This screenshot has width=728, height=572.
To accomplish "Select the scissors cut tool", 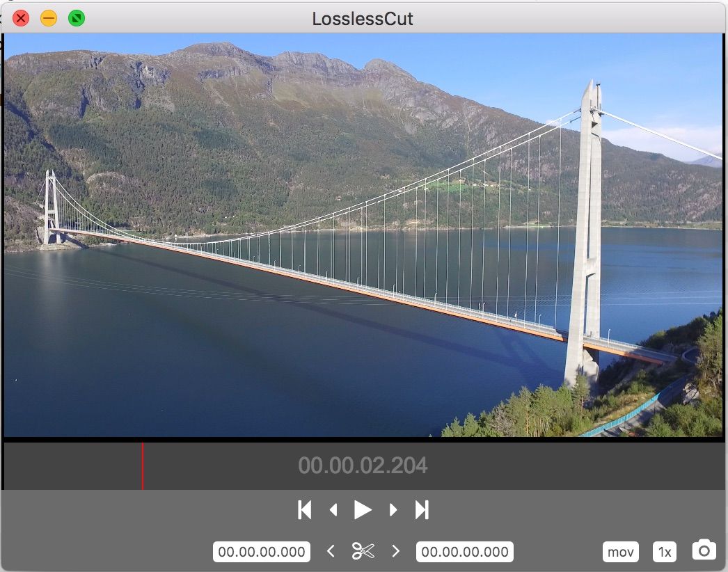I will tap(363, 550).
